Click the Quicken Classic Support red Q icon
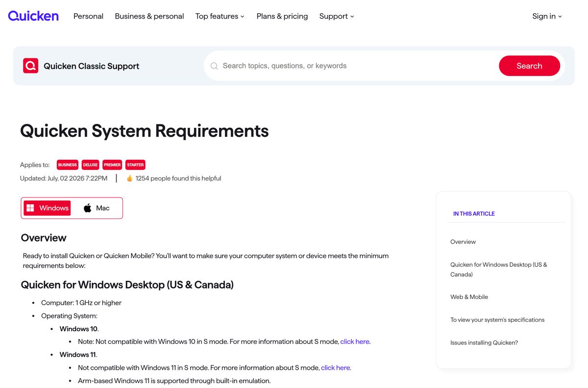Image resolution: width=588 pixels, height=388 pixels. [30, 66]
